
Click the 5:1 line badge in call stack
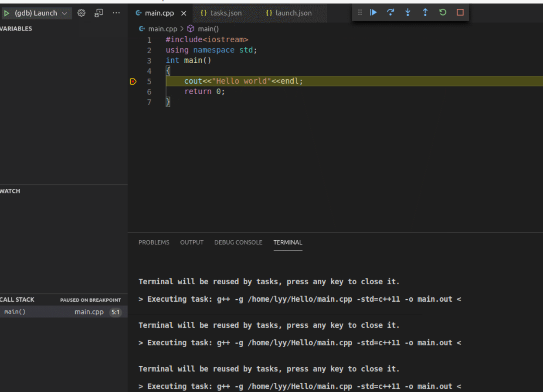click(x=115, y=312)
